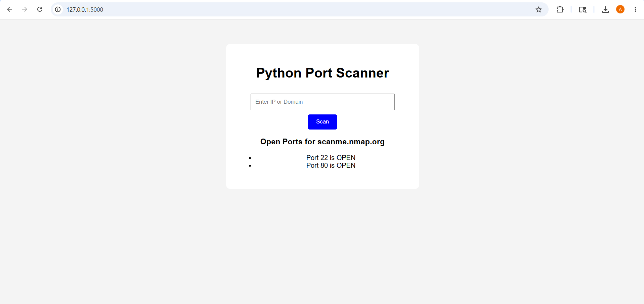This screenshot has width=644, height=304.
Task: Reload the current page
Action: [40, 9]
